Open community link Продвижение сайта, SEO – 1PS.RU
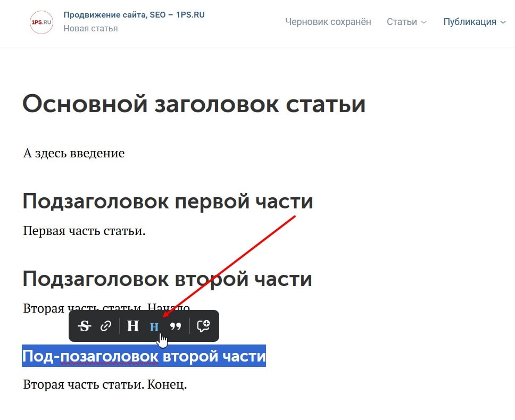 [134, 15]
